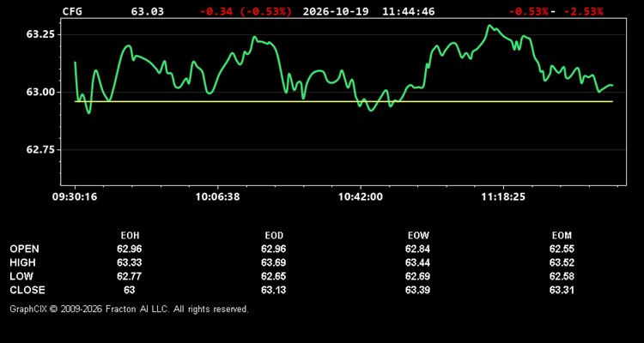The image size is (644, 343).
Task: Click EOM OPEN value 62.55
Action: (562, 249)
